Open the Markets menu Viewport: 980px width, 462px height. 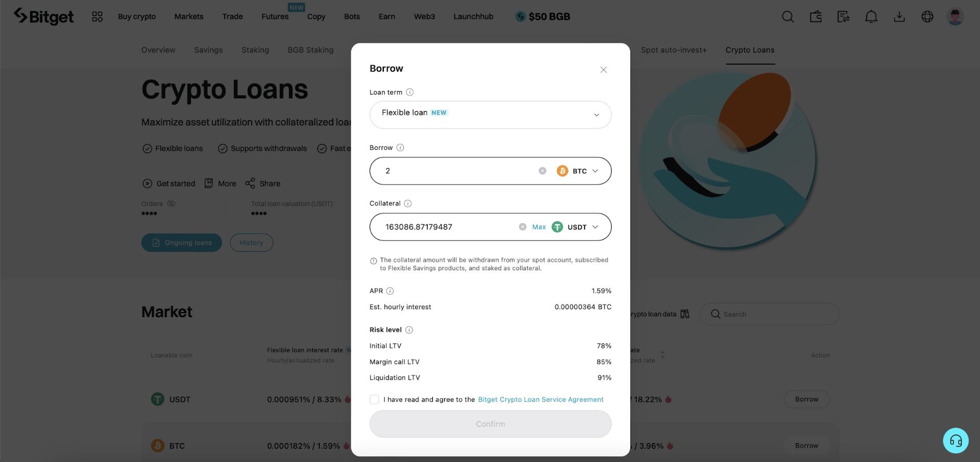pos(189,17)
